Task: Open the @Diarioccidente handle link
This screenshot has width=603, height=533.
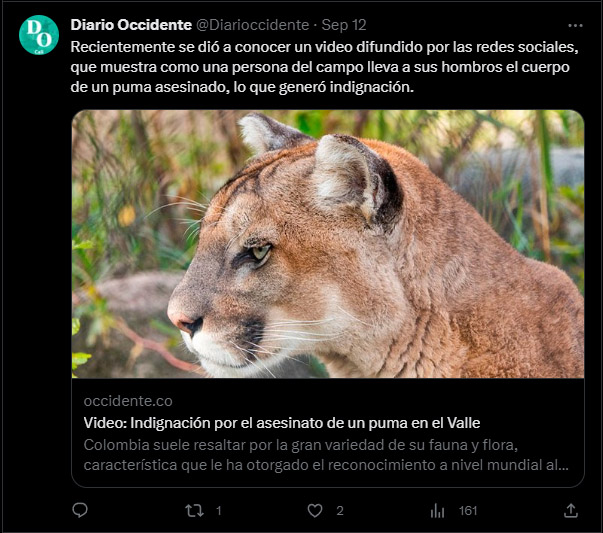Action: coord(253,25)
